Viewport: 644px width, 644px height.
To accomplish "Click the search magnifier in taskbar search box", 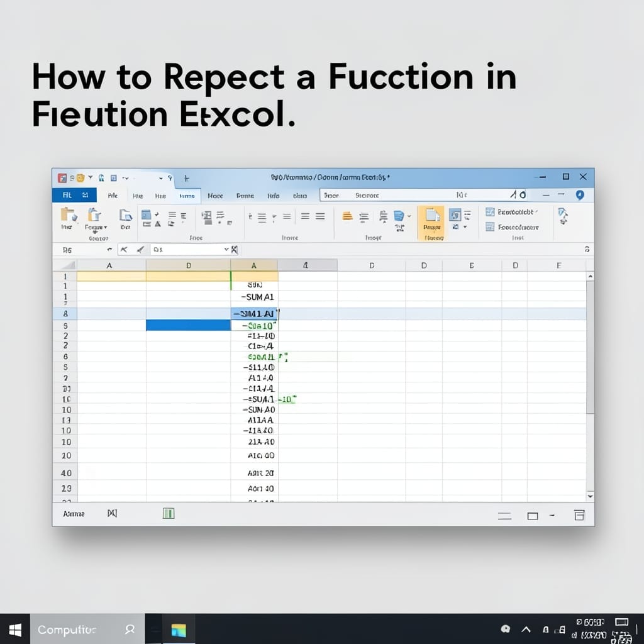I will coord(130,629).
